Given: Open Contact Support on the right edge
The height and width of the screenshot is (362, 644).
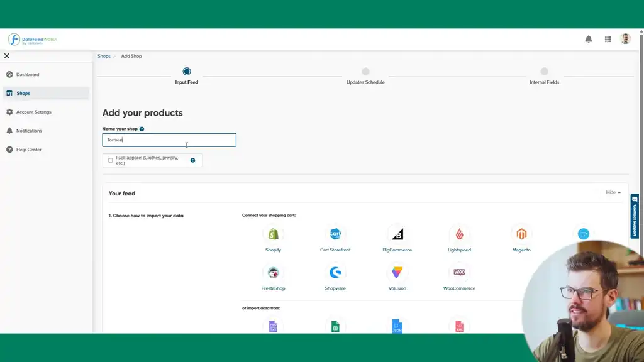Looking at the screenshot, I should (x=634, y=217).
